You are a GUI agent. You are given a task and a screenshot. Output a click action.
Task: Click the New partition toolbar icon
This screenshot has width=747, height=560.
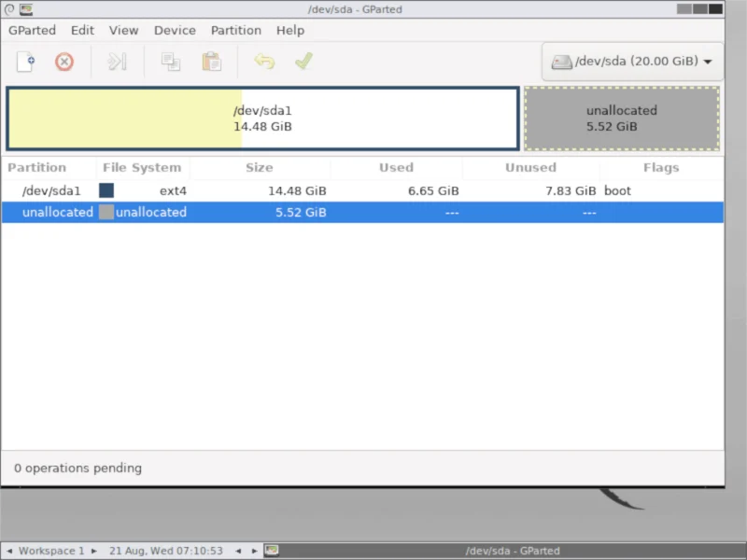point(26,62)
